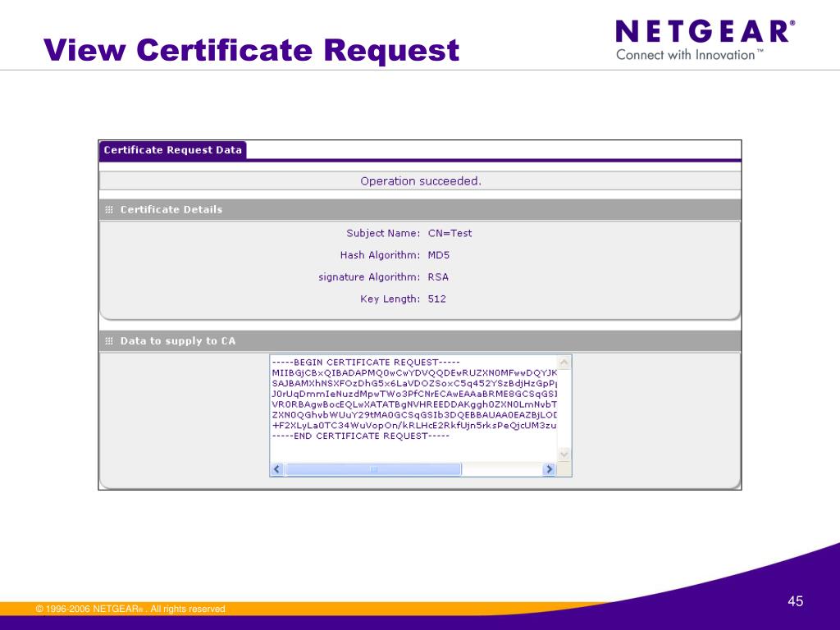Click the grid icon beside Certificate Details
This screenshot has width=840, height=630.
coord(109,210)
